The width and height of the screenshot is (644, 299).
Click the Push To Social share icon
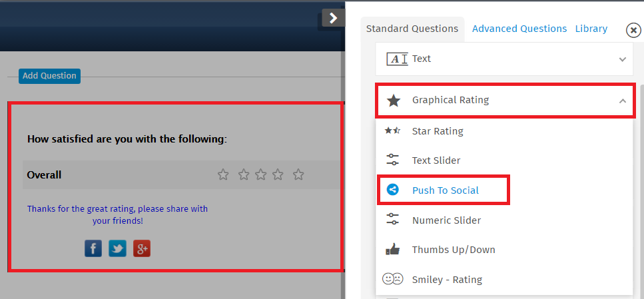(x=393, y=190)
